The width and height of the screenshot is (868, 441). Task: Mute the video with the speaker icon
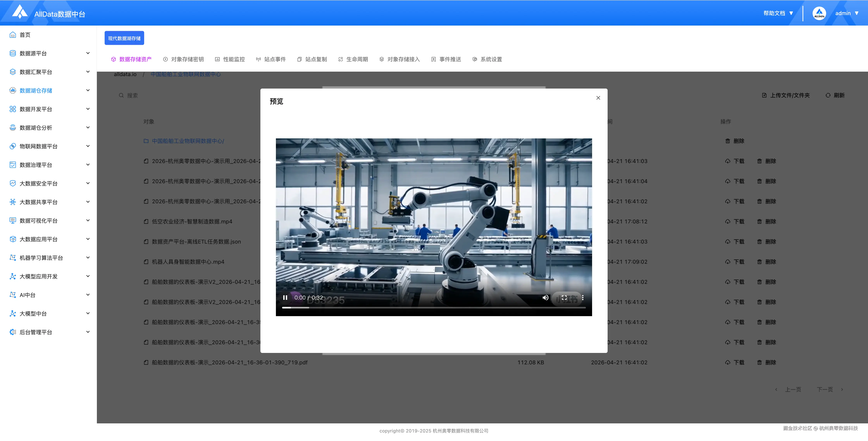tap(545, 298)
